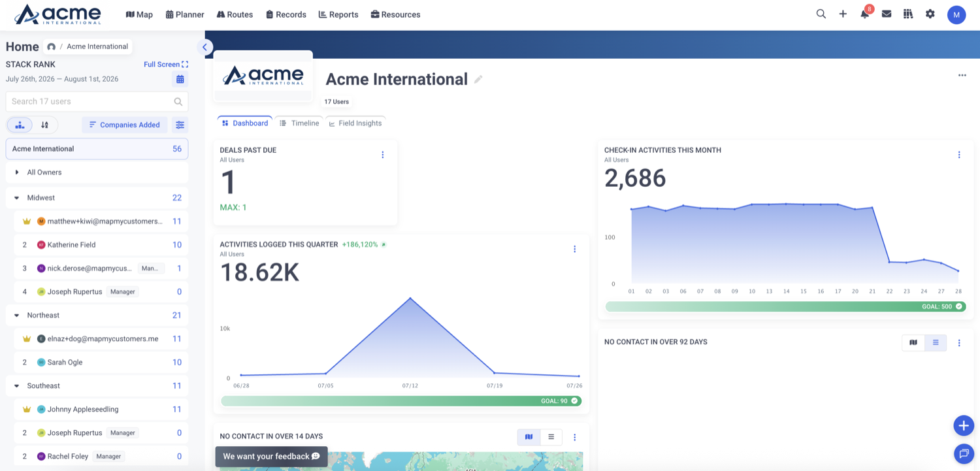980x471 pixels.
Task: Open settings gear icon
Action: pos(930,14)
